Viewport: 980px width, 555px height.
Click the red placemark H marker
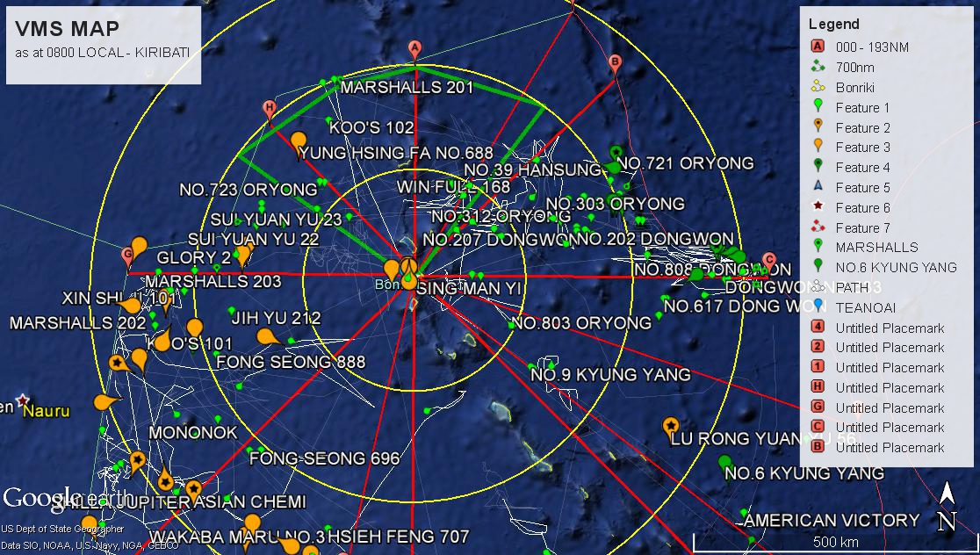pyautogui.click(x=270, y=108)
